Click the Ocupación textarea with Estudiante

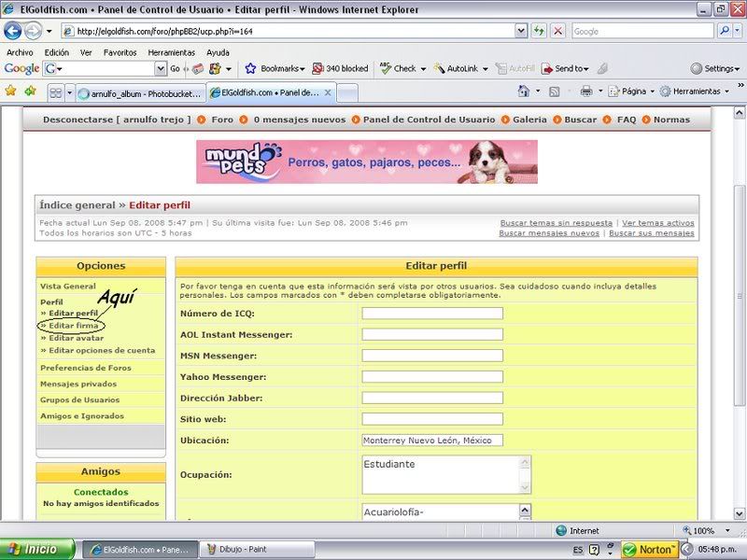pos(446,475)
